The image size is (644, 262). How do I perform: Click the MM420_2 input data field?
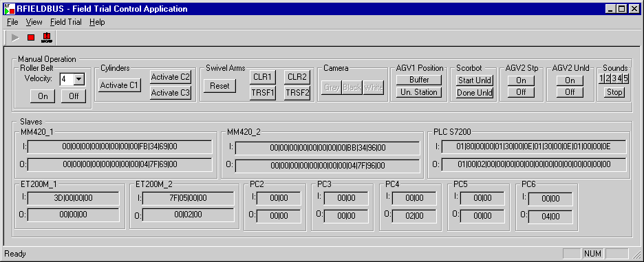pyautogui.click(x=328, y=148)
